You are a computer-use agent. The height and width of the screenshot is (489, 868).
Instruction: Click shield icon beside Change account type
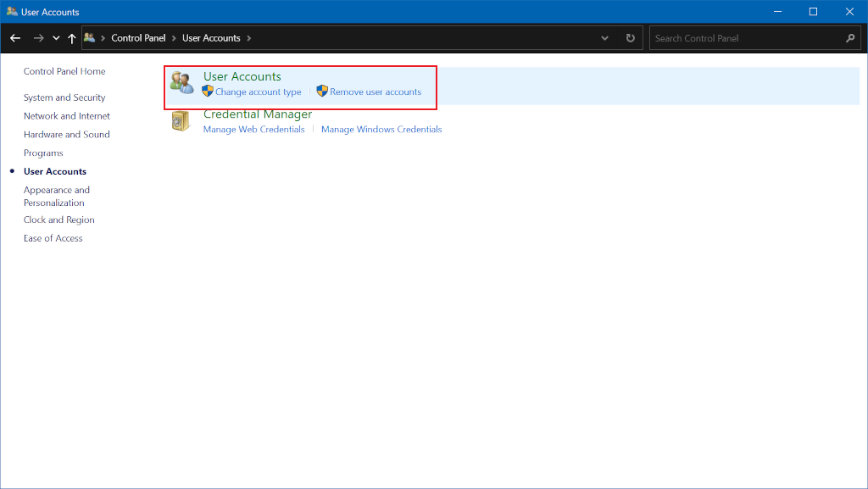pos(208,92)
